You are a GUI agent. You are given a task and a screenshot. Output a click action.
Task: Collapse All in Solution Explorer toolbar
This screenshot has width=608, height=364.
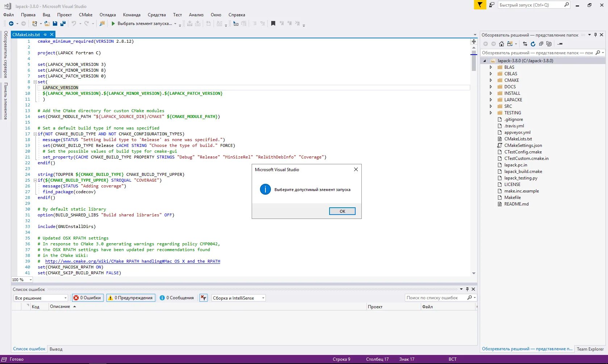[x=541, y=44]
